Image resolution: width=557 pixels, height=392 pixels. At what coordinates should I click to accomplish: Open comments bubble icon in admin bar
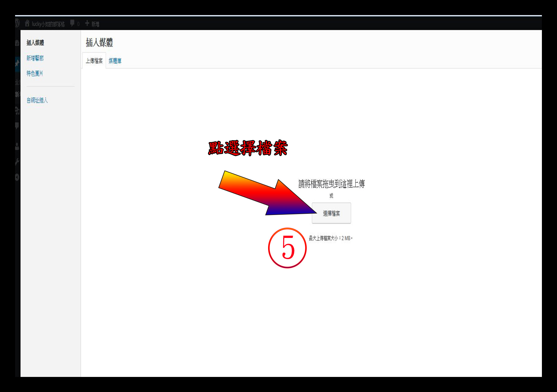click(x=72, y=23)
